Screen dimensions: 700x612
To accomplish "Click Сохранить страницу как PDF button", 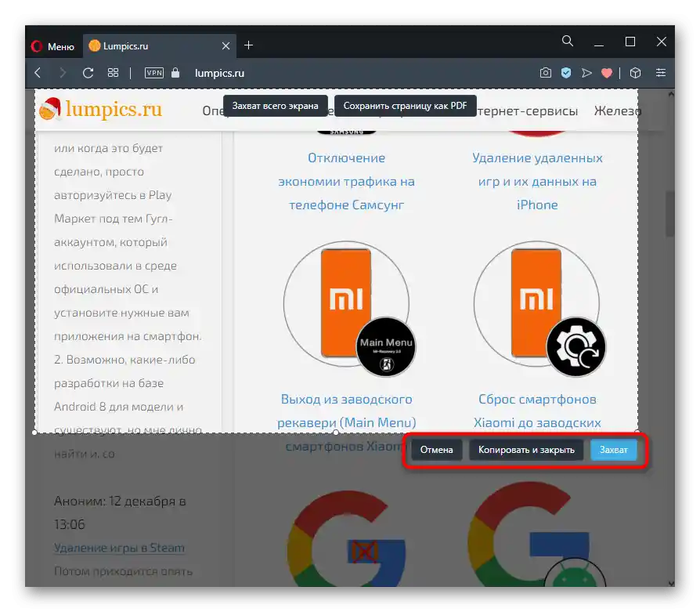I will (x=405, y=106).
